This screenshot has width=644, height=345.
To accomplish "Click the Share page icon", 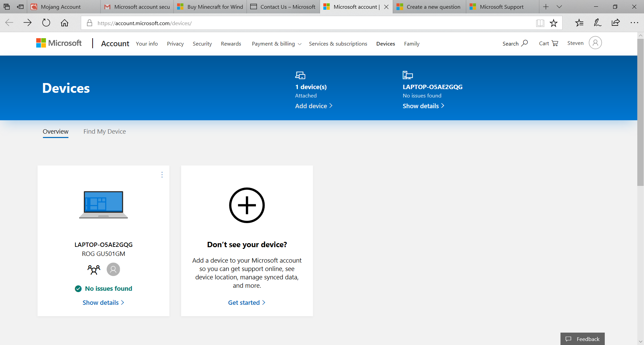I will click(615, 23).
